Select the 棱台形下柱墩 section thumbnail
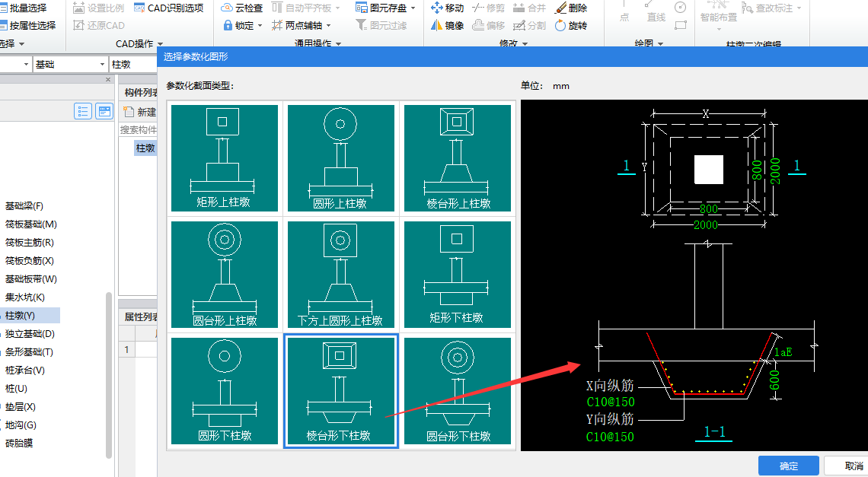 click(x=341, y=391)
